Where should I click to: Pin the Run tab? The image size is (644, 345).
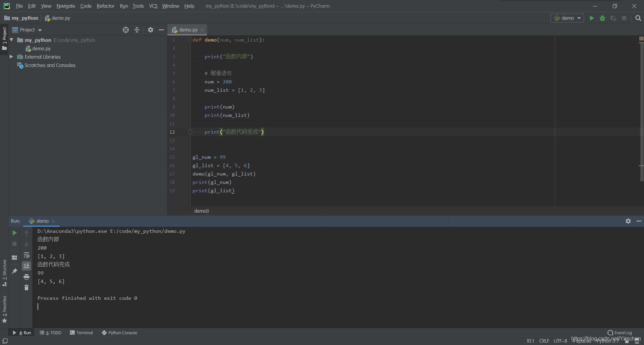(x=14, y=271)
